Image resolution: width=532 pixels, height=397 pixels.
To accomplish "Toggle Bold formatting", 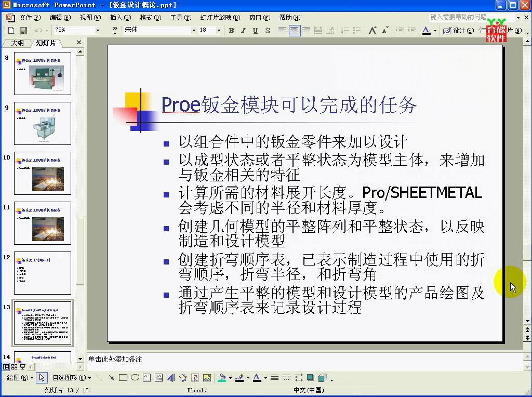I will [231, 31].
